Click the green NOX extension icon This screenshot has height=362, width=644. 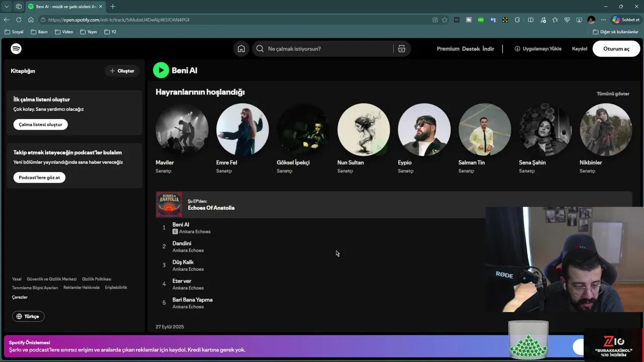click(x=481, y=20)
